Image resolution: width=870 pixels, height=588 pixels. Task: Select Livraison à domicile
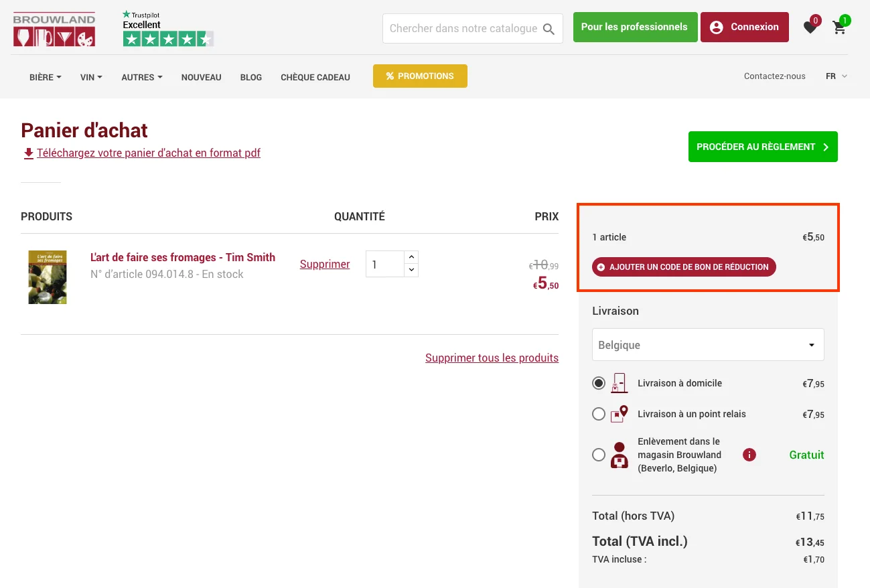pos(598,382)
